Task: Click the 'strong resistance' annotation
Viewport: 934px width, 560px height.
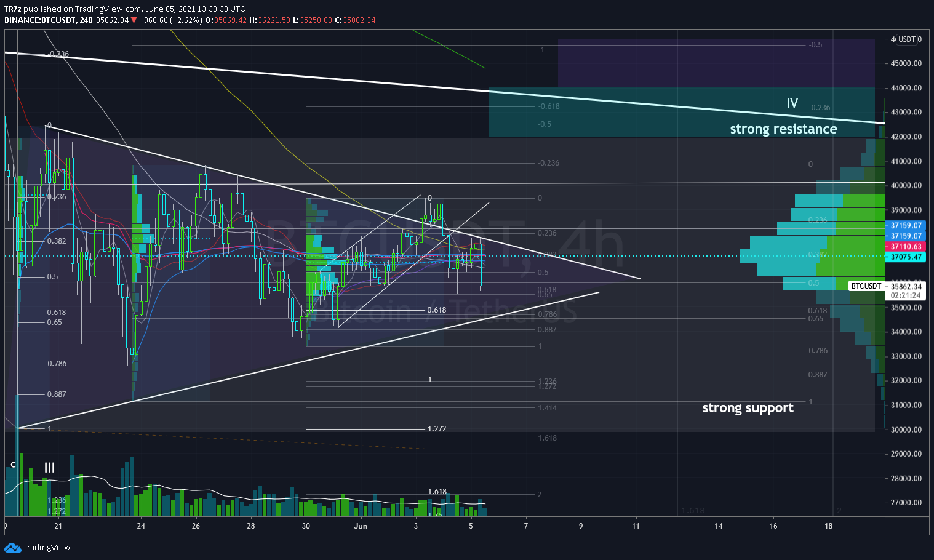Action: (783, 129)
